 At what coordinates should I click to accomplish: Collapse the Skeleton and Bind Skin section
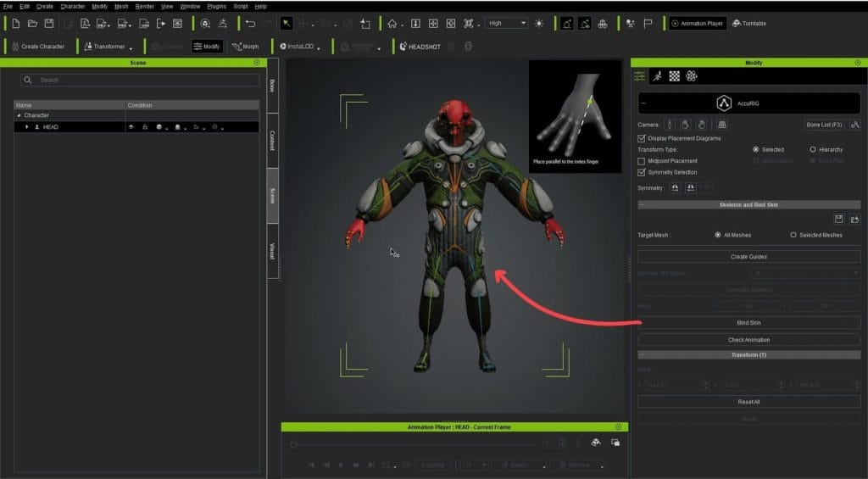[x=642, y=204]
